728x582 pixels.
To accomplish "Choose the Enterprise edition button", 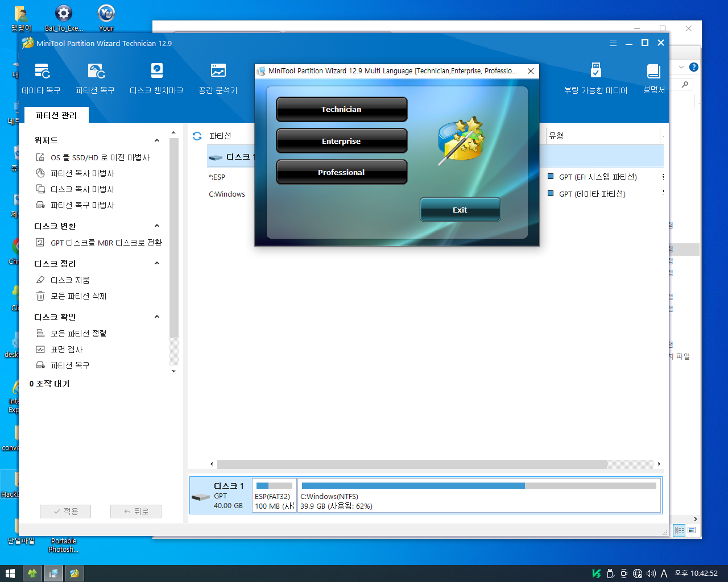I will point(342,141).
